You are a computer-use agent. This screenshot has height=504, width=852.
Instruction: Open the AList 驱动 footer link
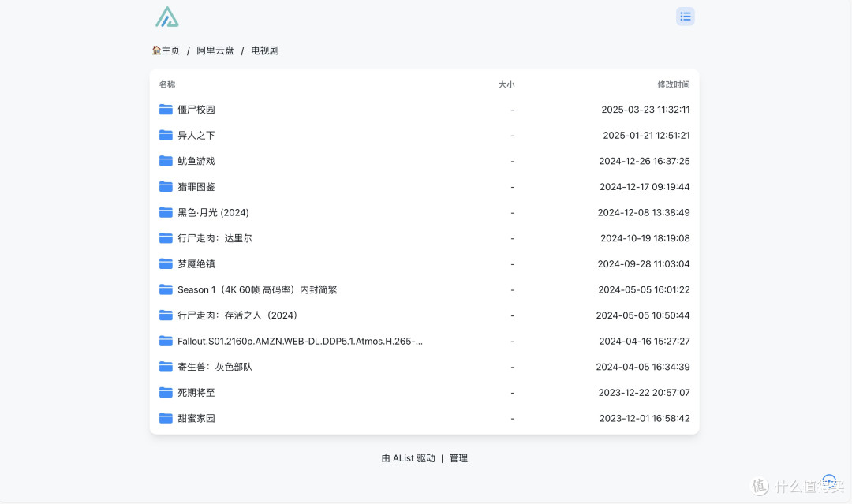(408, 458)
